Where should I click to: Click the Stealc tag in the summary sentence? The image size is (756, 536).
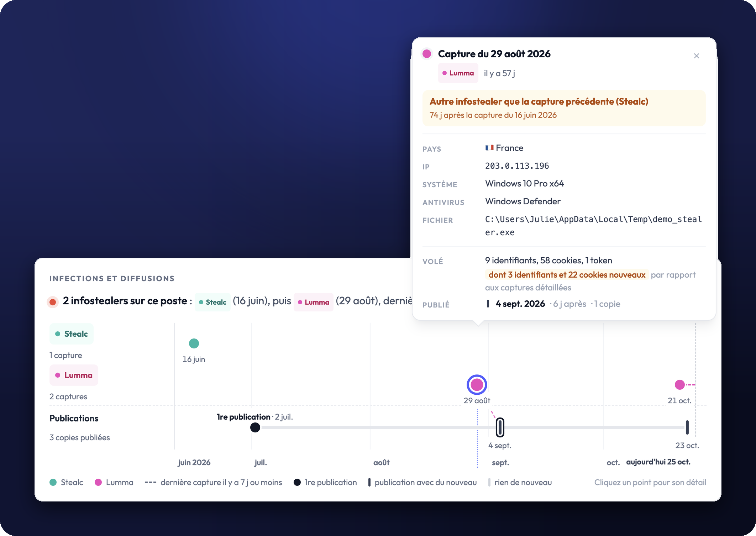212,302
